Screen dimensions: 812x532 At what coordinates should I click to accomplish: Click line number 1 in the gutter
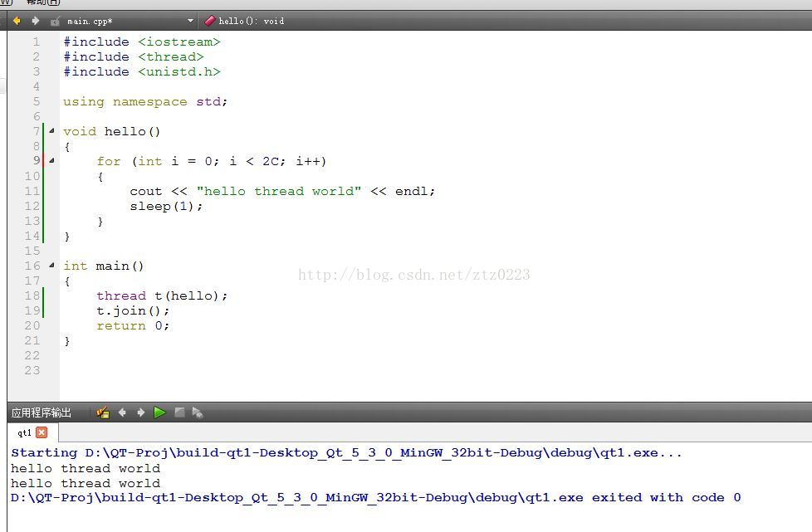pyautogui.click(x=37, y=41)
